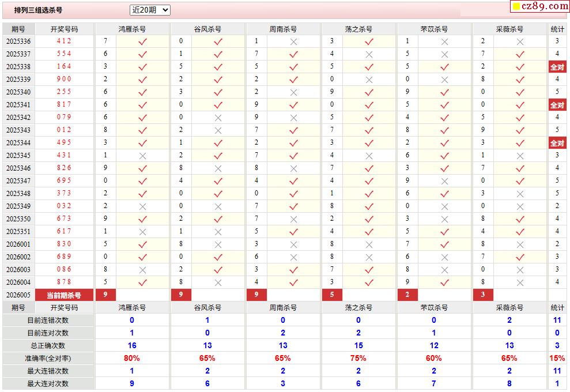The width and height of the screenshot is (570, 392).
Task: Select the top 鸿雁杀号 column header
Action: click(x=132, y=29)
